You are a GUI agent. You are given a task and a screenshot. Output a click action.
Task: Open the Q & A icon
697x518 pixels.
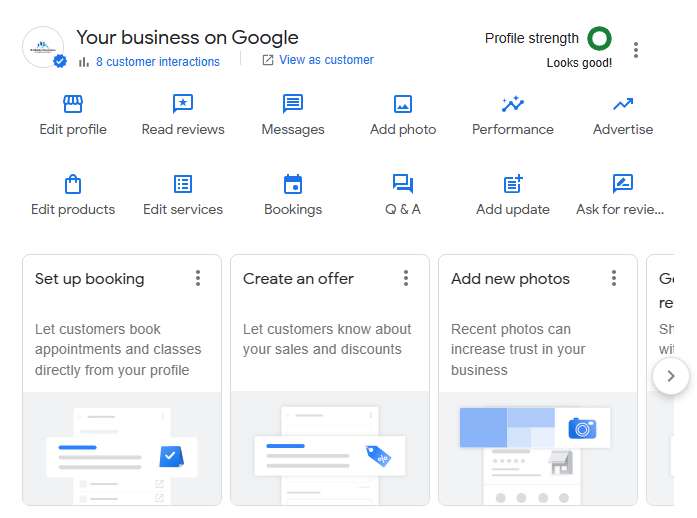coord(403,184)
